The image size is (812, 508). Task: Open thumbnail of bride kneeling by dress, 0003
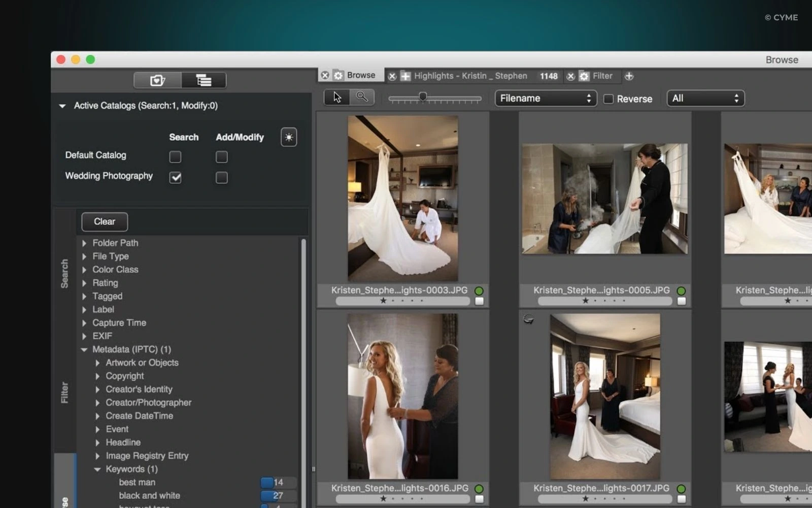pos(403,199)
